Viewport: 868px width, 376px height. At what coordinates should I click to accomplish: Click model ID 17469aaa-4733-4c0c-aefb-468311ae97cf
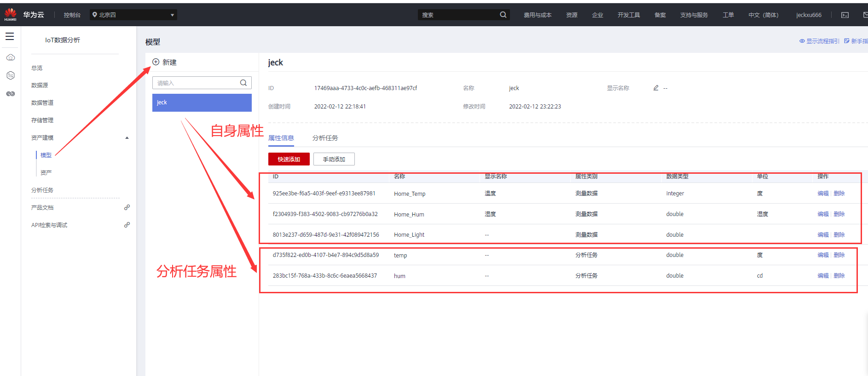[x=365, y=88]
